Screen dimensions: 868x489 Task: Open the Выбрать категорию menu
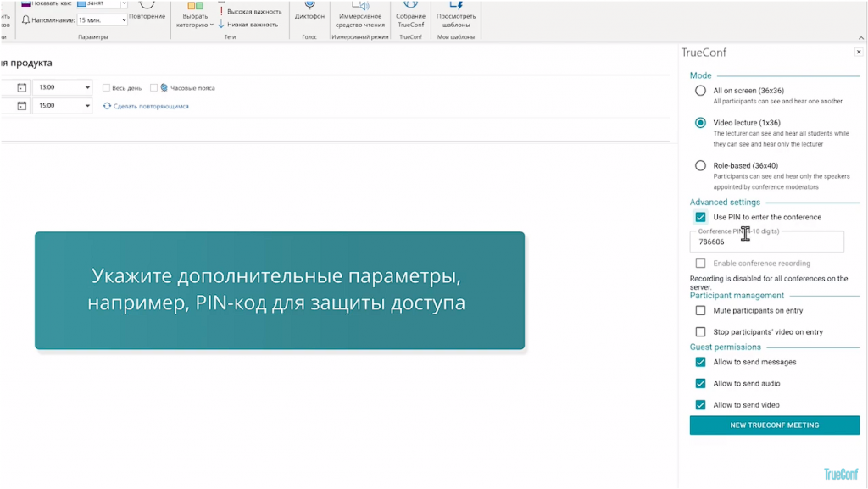coord(194,15)
